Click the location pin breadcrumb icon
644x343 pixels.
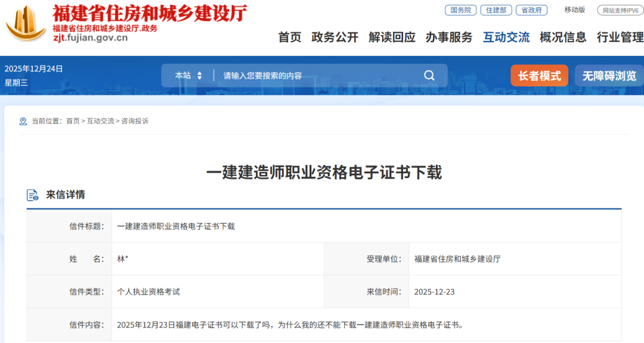23,121
